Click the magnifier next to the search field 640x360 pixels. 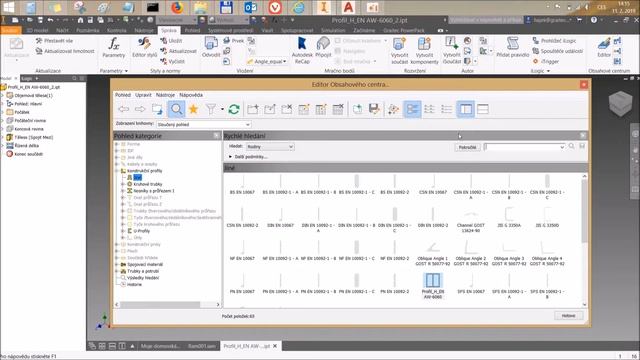pyautogui.click(x=572, y=146)
